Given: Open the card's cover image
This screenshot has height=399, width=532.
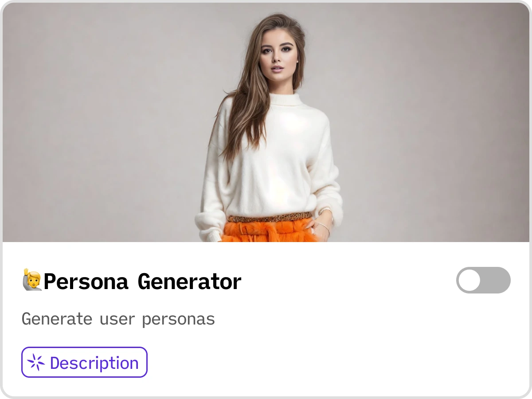Looking at the screenshot, I should [x=266, y=122].
